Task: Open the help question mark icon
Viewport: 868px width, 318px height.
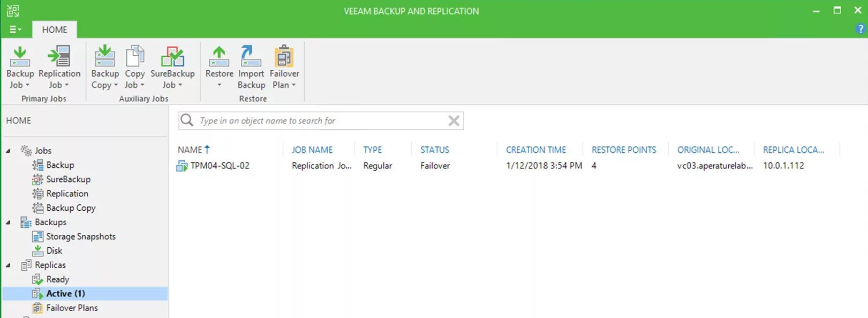Action: [x=861, y=29]
